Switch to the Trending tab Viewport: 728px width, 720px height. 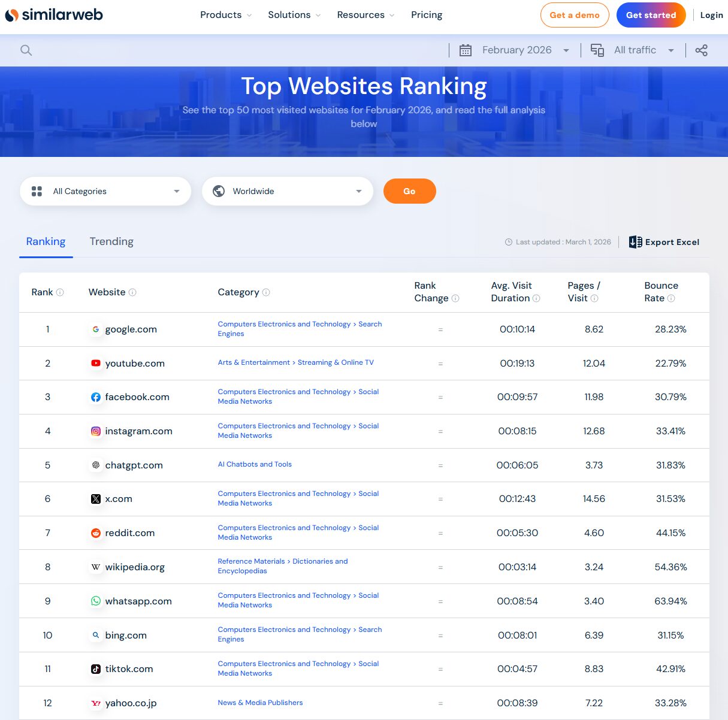[x=111, y=241]
